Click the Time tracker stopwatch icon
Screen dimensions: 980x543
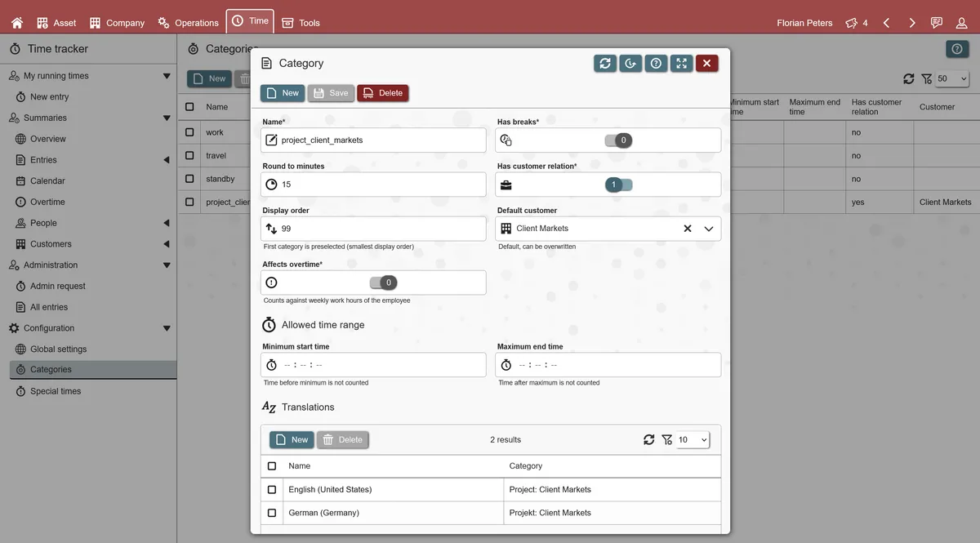16,49
